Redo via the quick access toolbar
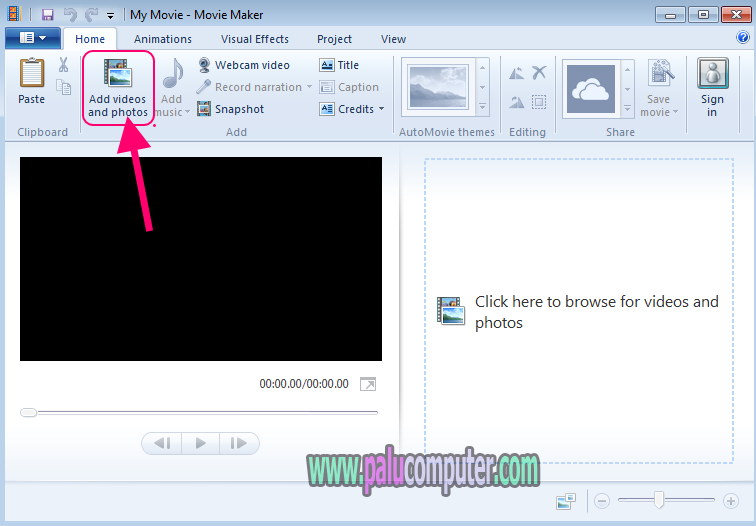The width and height of the screenshot is (756, 526). pyautogui.click(x=91, y=14)
